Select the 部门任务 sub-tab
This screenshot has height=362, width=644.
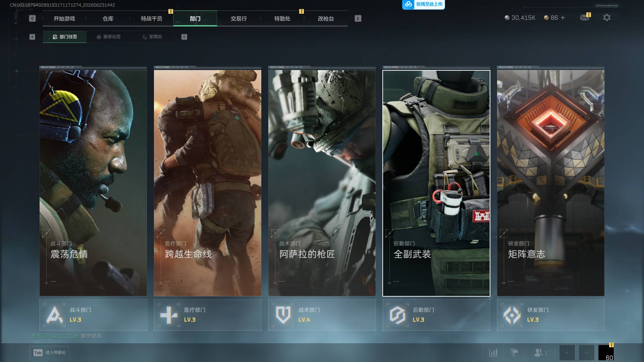[x=65, y=37]
